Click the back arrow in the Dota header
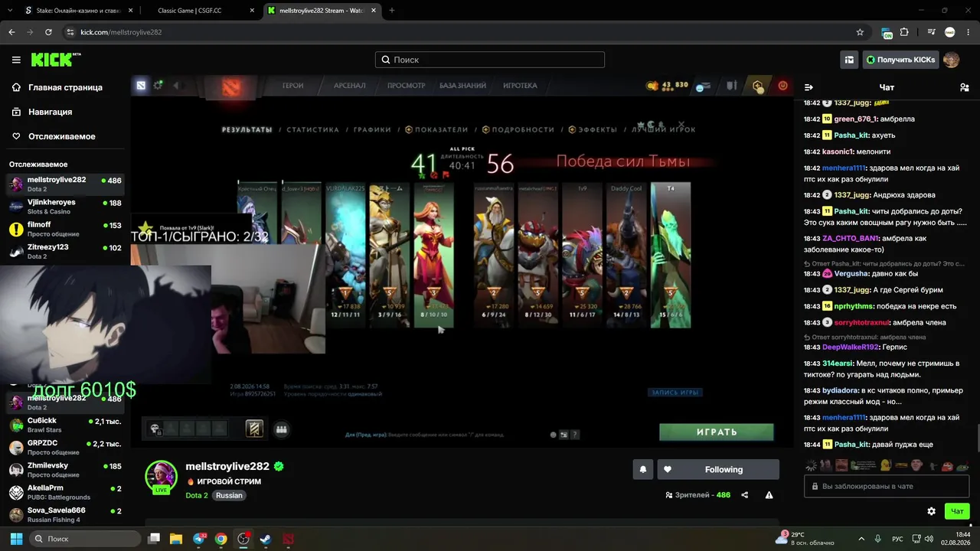The width and height of the screenshot is (980, 551). pyautogui.click(x=176, y=86)
